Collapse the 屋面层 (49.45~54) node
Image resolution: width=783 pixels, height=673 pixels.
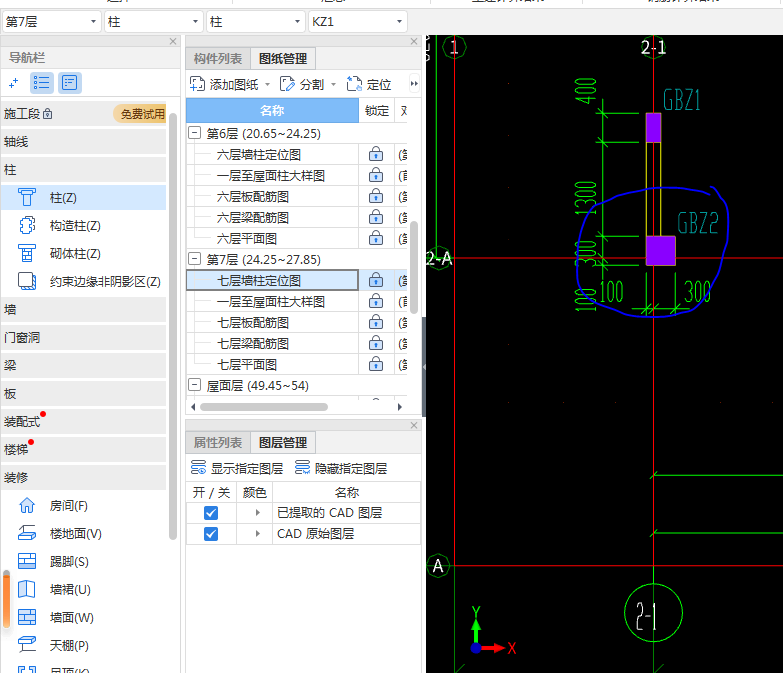coord(194,385)
